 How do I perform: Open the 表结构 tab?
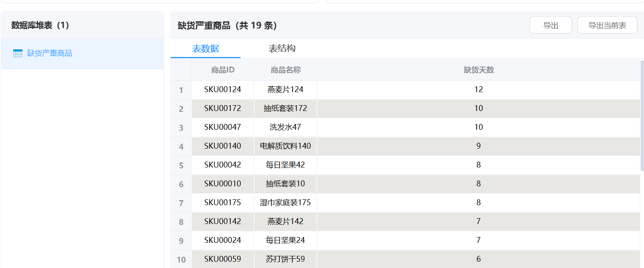click(282, 49)
